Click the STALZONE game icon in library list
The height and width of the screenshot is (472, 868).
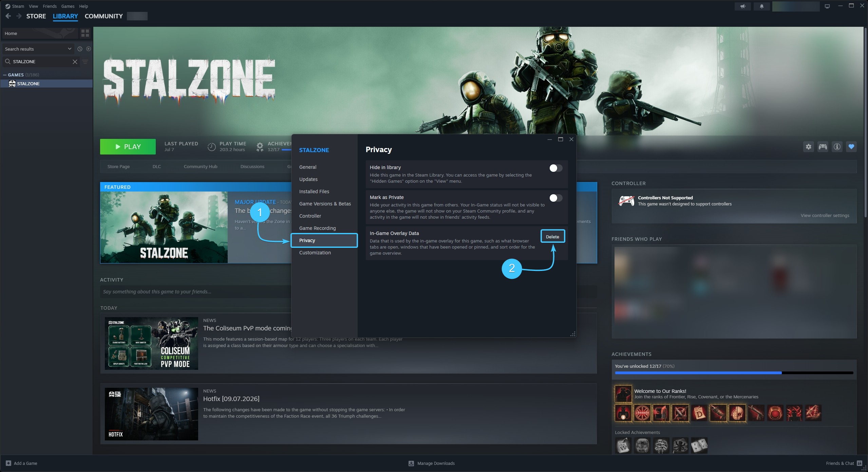[x=12, y=84]
